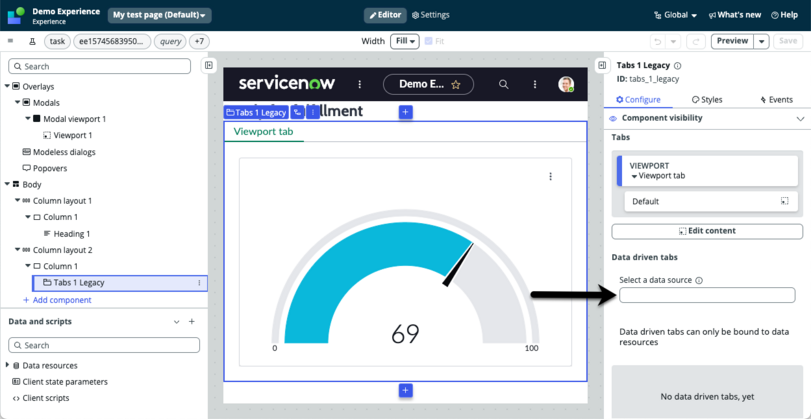Click the component tree Search field
Screen dimensions: 811x419
click(x=100, y=66)
